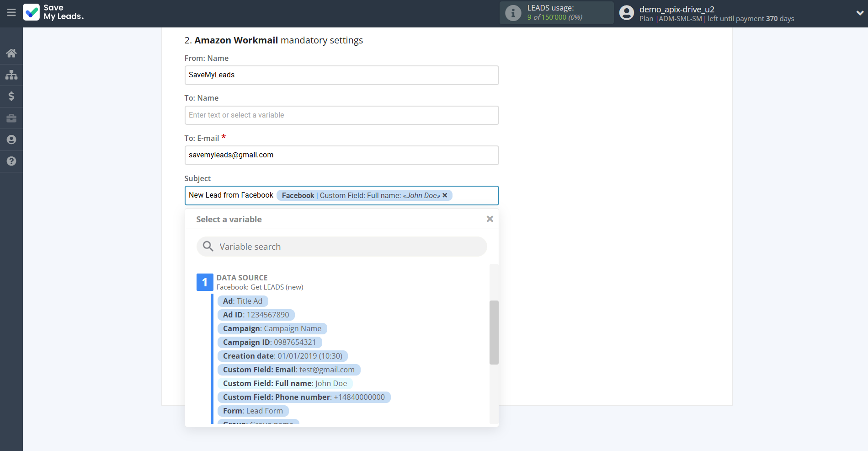Click the LEADS usage info icon
The height and width of the screenshot is (451, 868).
click(512, 13)
